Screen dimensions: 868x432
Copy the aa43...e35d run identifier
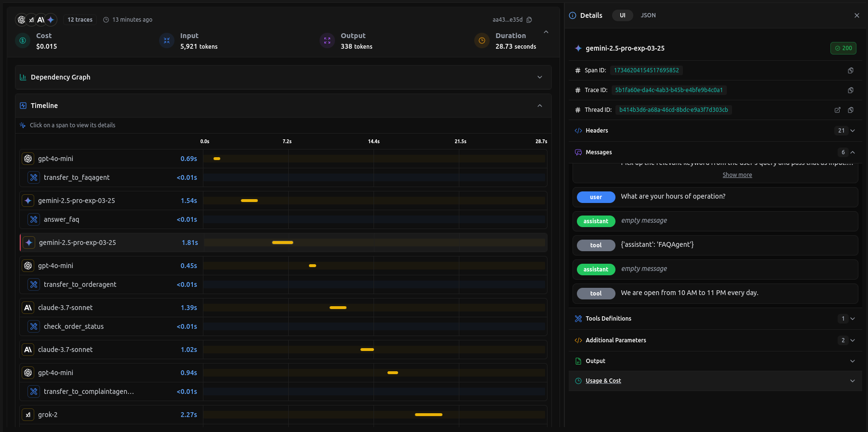pyautogui.click(x=529, y=20)
